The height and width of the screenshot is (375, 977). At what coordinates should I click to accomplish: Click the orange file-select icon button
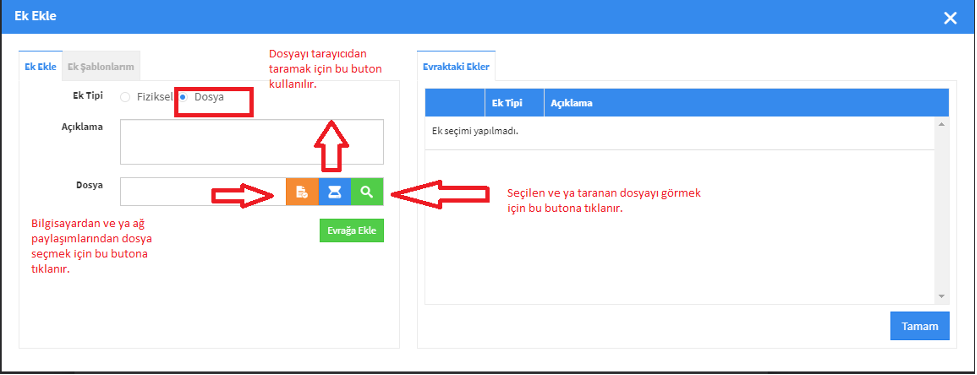click(302, 192)
